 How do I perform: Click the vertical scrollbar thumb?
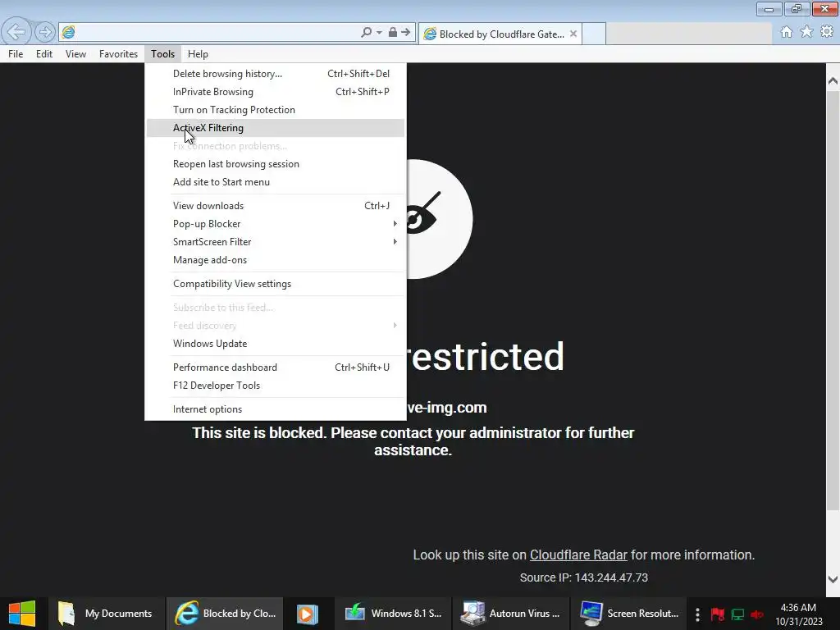pyautogui.click(x=833, y=300)
